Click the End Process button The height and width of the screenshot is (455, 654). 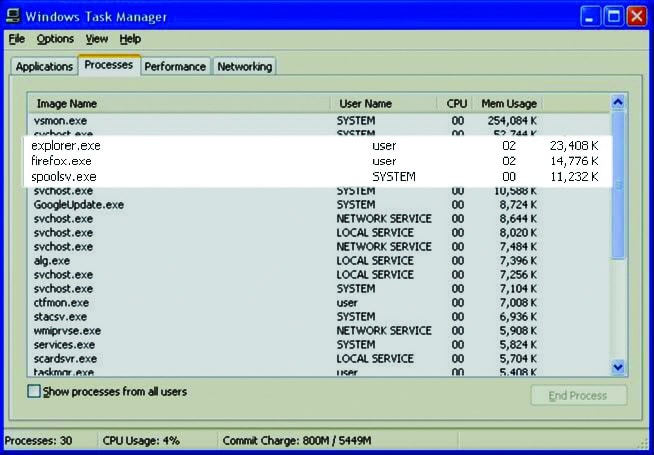(x=578, y=395)
